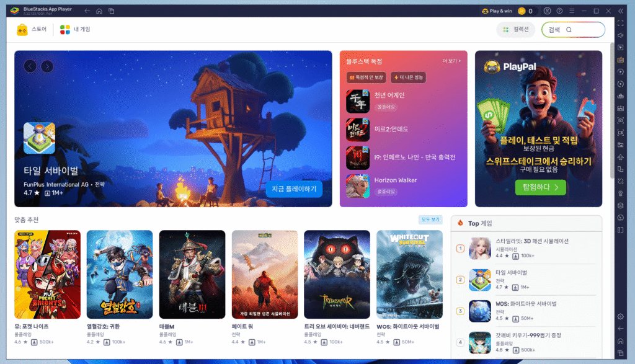Toggle fullscreen from the right sidebar

pyautogui.click(x=621, y=24)
